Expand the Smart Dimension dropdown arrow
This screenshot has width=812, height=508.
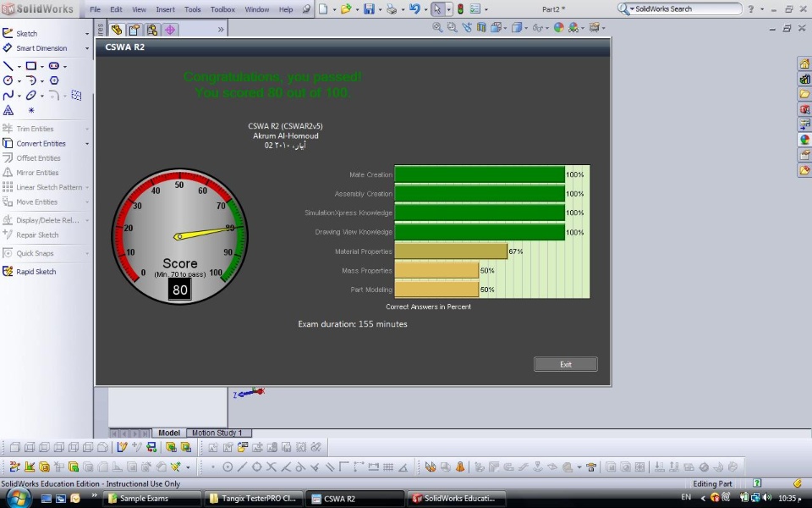pyautogui.click(x=87, y=48)
